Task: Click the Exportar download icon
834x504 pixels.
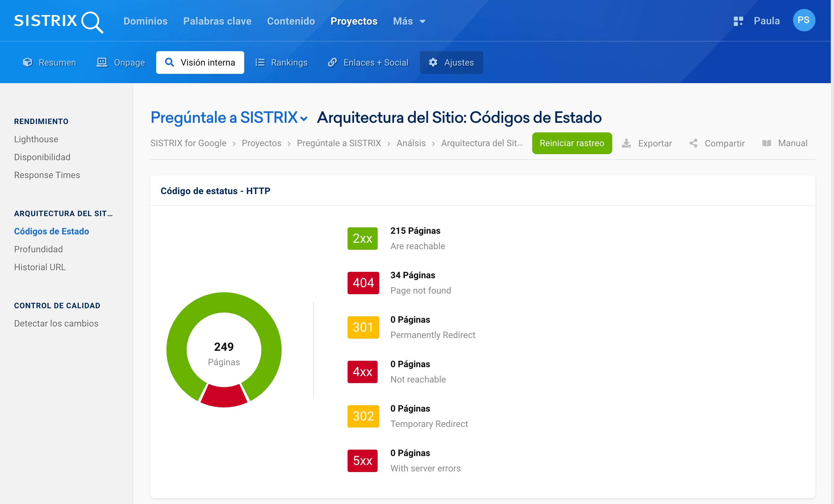Action: [x=626, y=143]
